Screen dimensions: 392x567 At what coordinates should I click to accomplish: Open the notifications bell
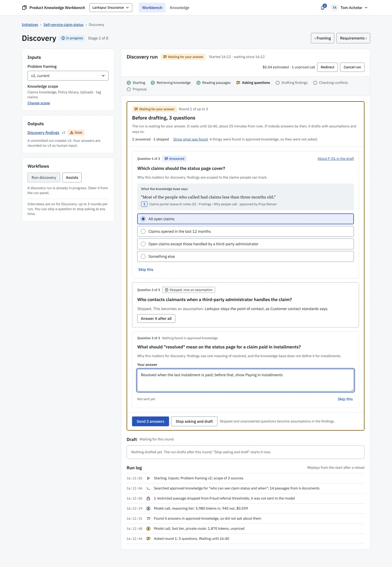323,8
